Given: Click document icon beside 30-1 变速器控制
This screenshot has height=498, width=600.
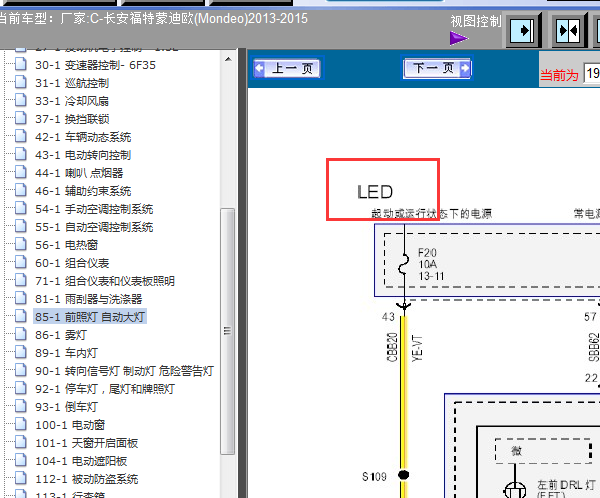Looking at the screenshot, I should tap(21, 64).
